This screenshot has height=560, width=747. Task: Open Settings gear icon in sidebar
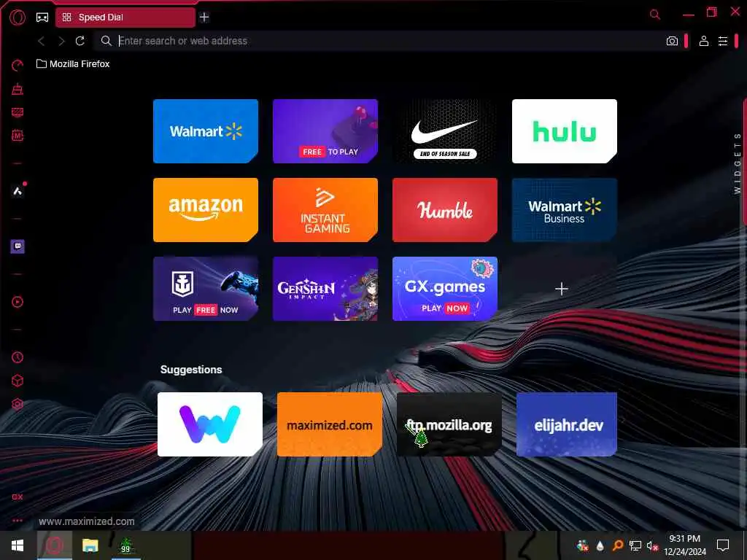click(x=18, y=404)
